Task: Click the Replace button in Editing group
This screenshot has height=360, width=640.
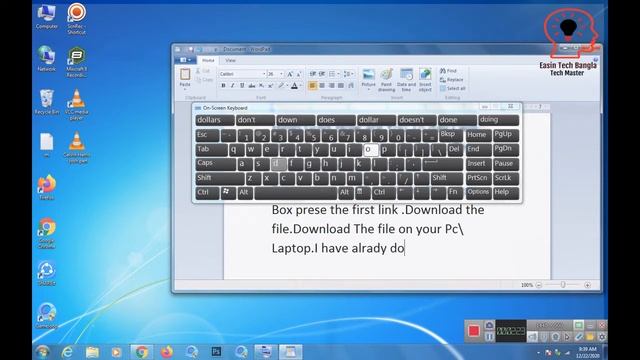Action: pos(451,80)
